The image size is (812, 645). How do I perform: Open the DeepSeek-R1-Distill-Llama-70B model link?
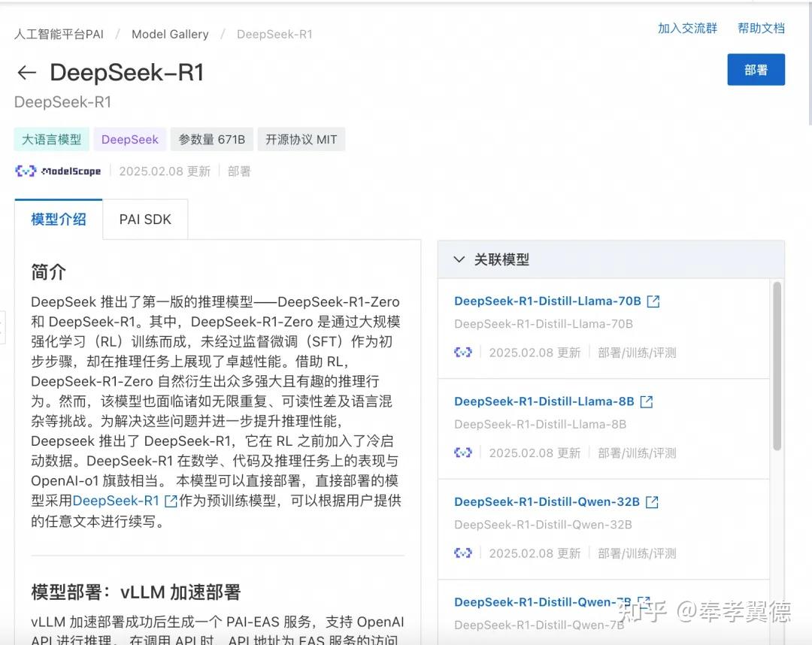tap(549, 300)
